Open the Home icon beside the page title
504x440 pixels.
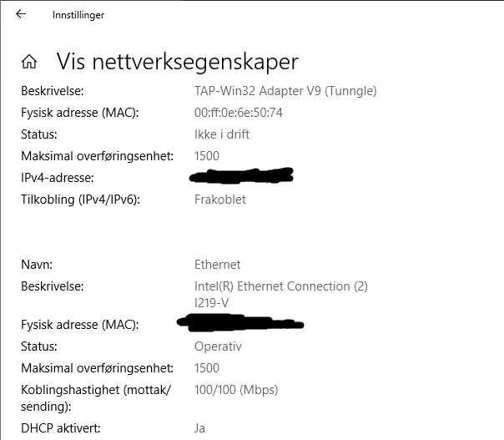pyautogui.click(x=29, y=62)
